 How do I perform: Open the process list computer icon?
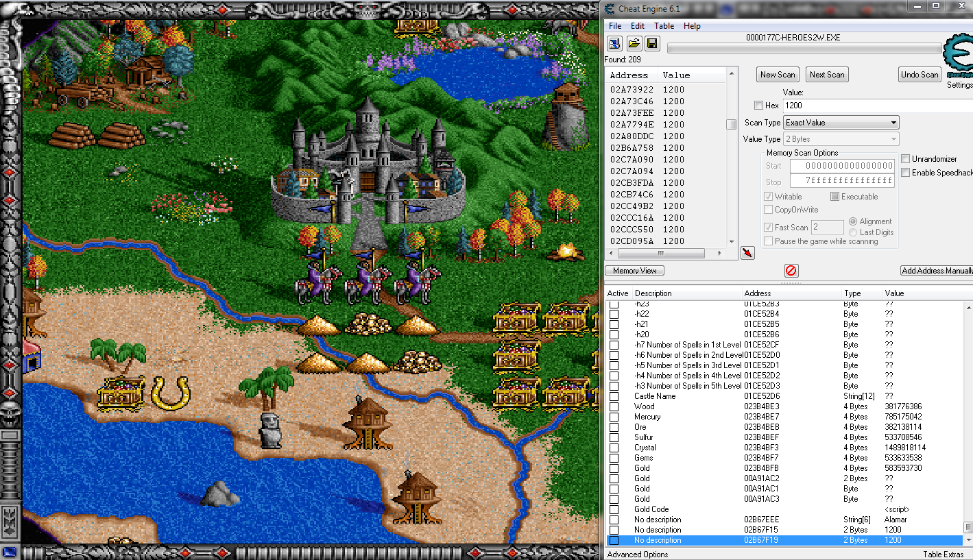(x=614, y=44)
